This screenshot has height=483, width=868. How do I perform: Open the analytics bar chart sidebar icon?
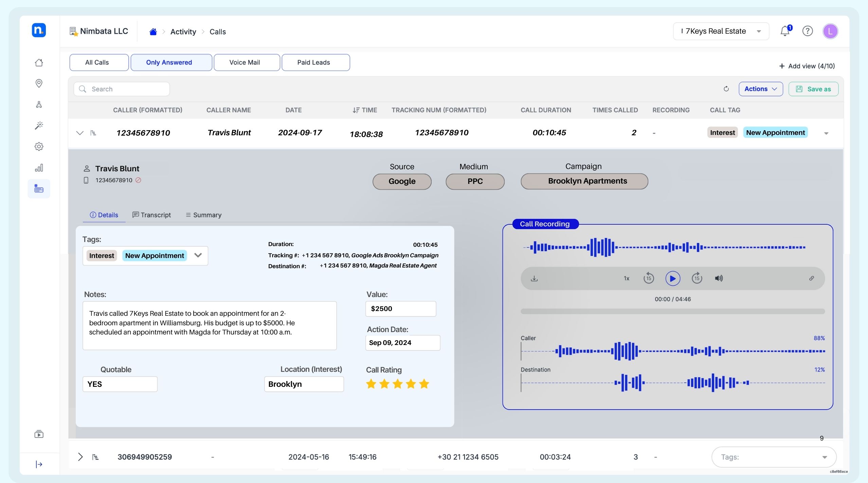point(39,168)
